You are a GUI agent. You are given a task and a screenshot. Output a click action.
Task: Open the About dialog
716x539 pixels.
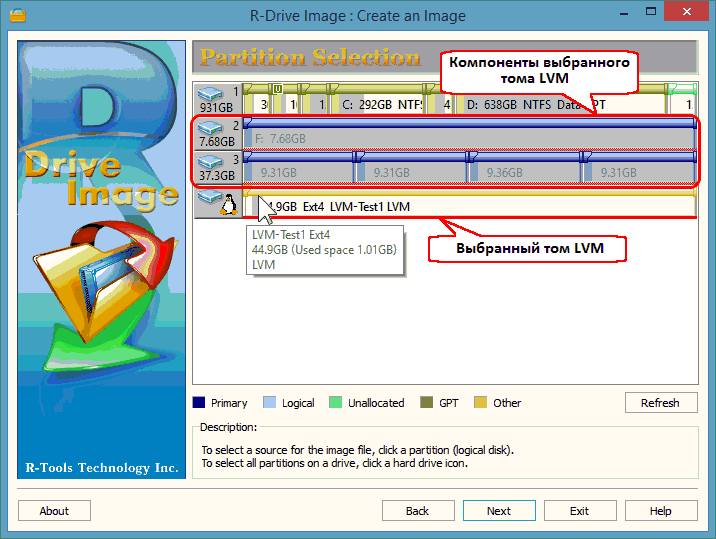coord(54,511)
